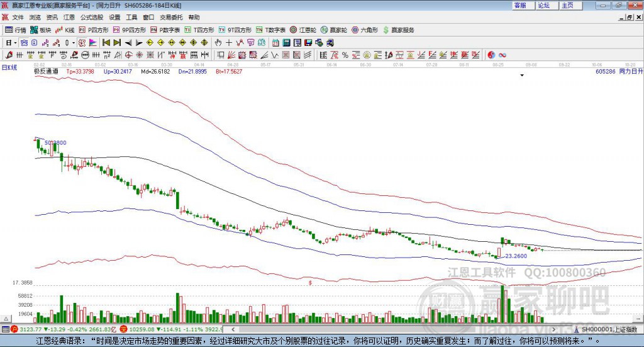Select the percent % tool
The height and width of the screenshot is (347, 644).
click(345, 55)
